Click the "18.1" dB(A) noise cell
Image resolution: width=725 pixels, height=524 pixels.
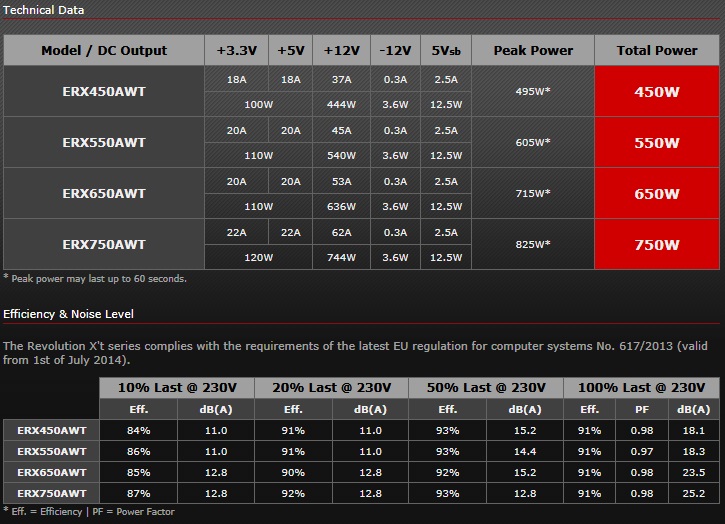tap(694, 430)
